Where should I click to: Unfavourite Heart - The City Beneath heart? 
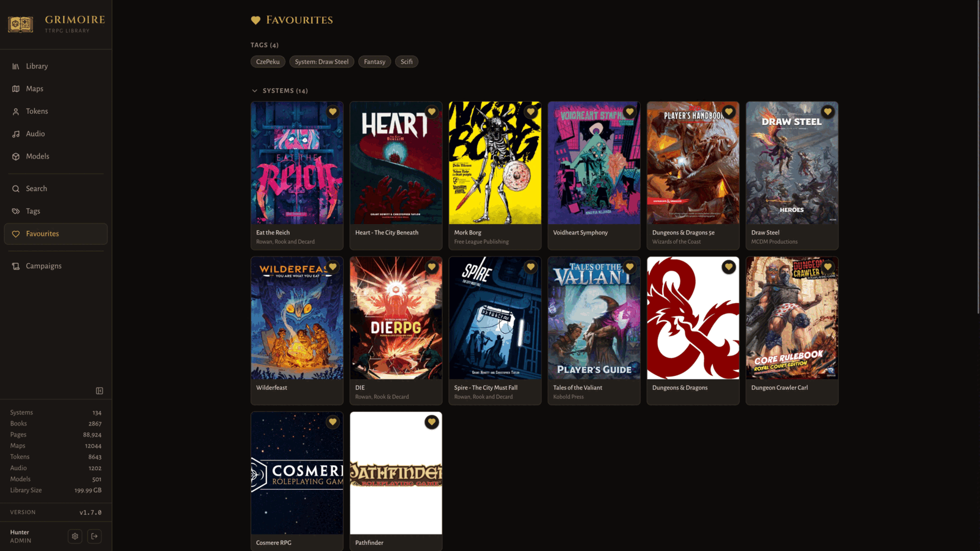432,112
